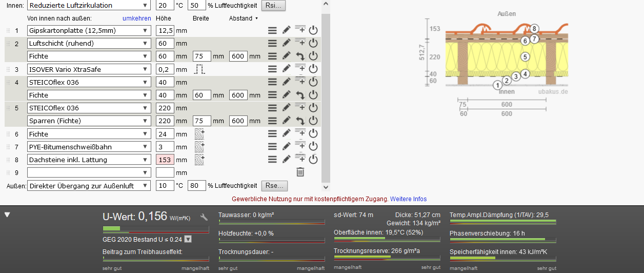Edit the Gipskartonplatte layer with pencil icon
The width and height of the screenshot is (644, 273).
point(287,30)
